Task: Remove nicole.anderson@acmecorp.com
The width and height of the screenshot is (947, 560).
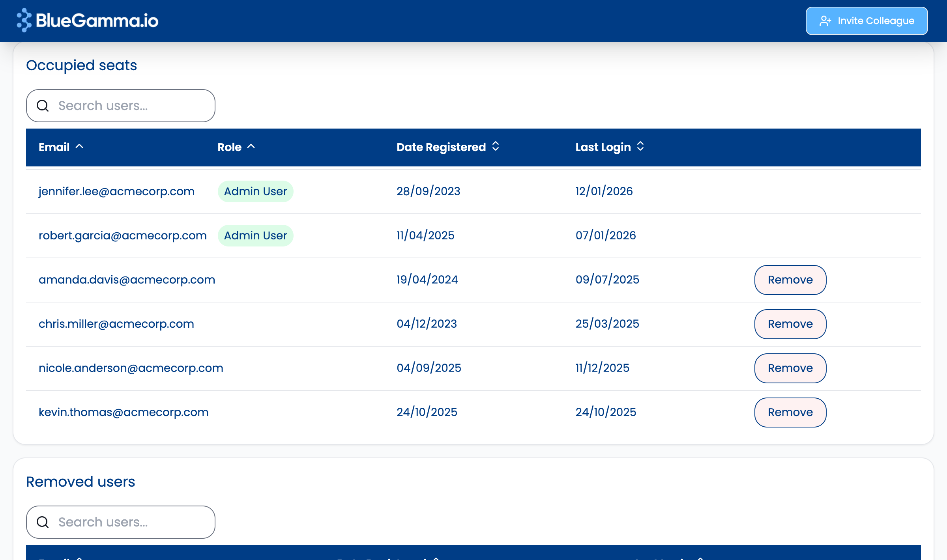Action: tap(790, 368)
